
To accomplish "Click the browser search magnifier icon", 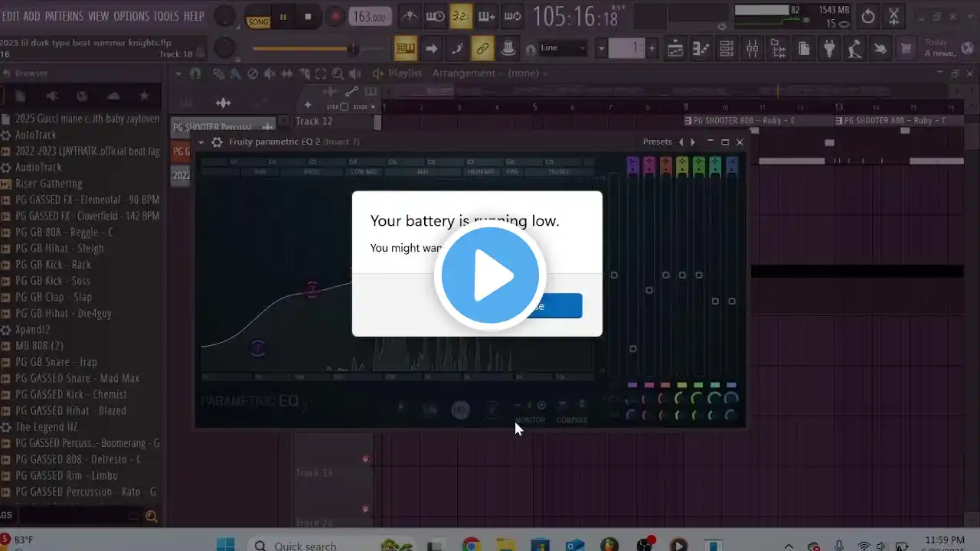I will (152, 517).
